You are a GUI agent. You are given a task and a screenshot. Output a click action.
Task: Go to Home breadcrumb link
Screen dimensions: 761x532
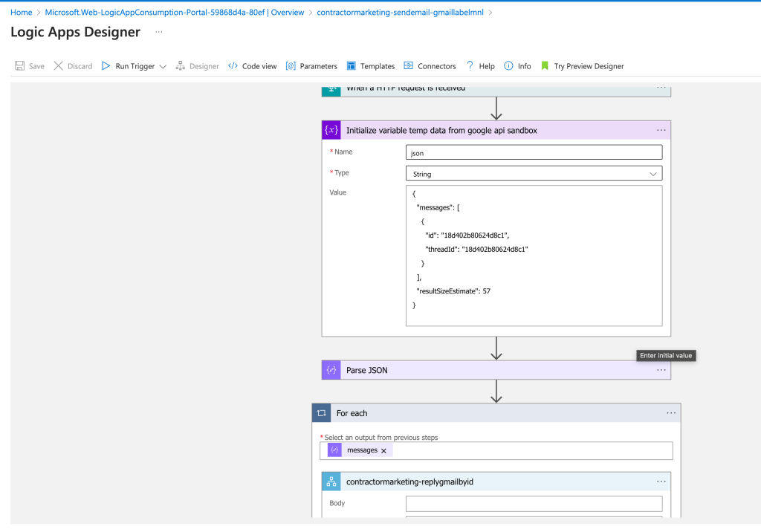[x=22, y=13]
